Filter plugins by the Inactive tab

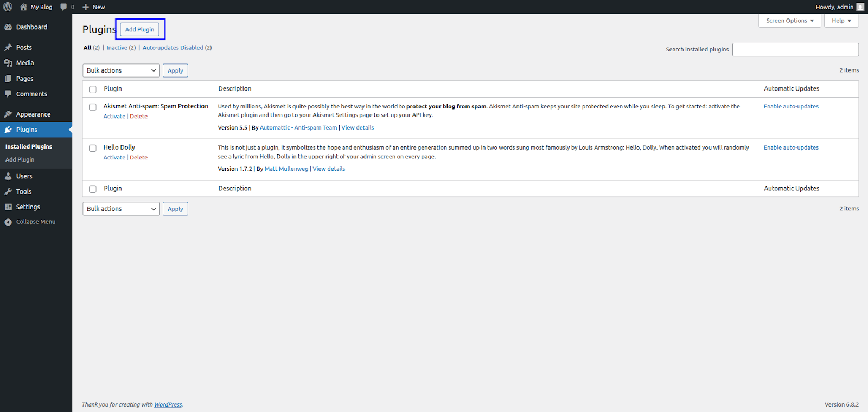[117, 48]
